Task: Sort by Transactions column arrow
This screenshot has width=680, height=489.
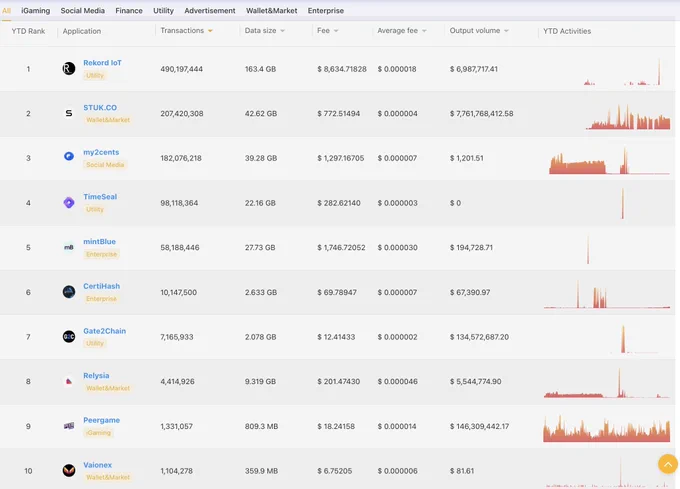Action: pos(210,31)
